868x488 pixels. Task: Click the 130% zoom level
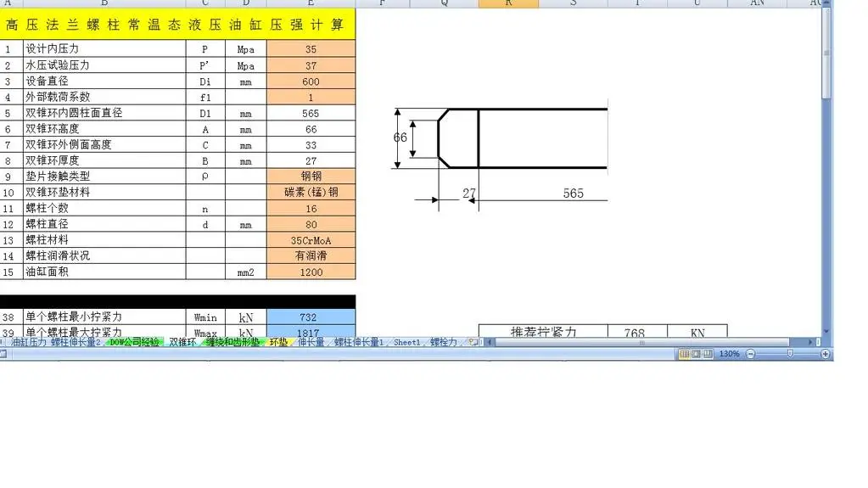(x=729, y=353)
